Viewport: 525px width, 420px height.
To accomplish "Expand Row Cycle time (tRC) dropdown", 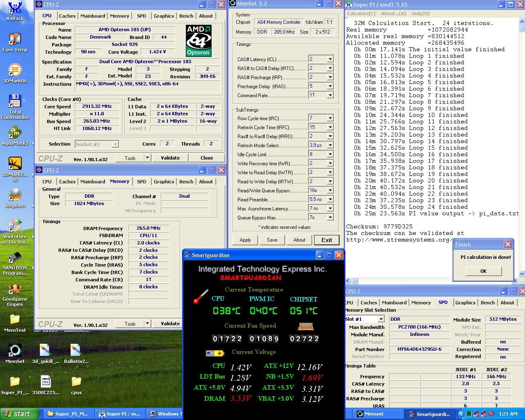I will (330, 118).
